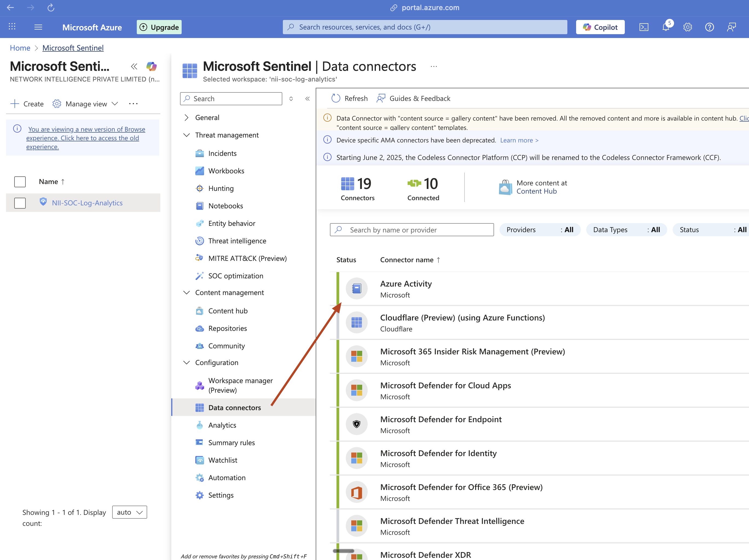Click the Refresh connectors icon
Viewport: 749px width, 560px height.
(x=336, y=98)
